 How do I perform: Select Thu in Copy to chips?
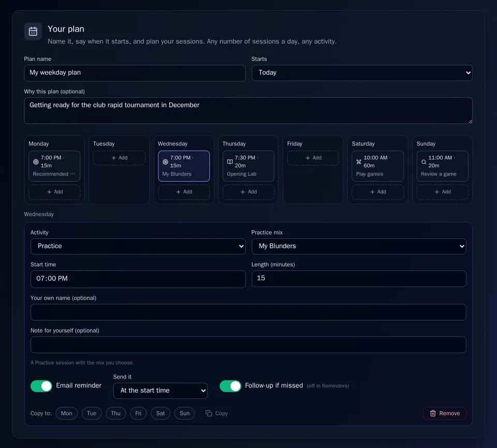[x=115, y=413]
